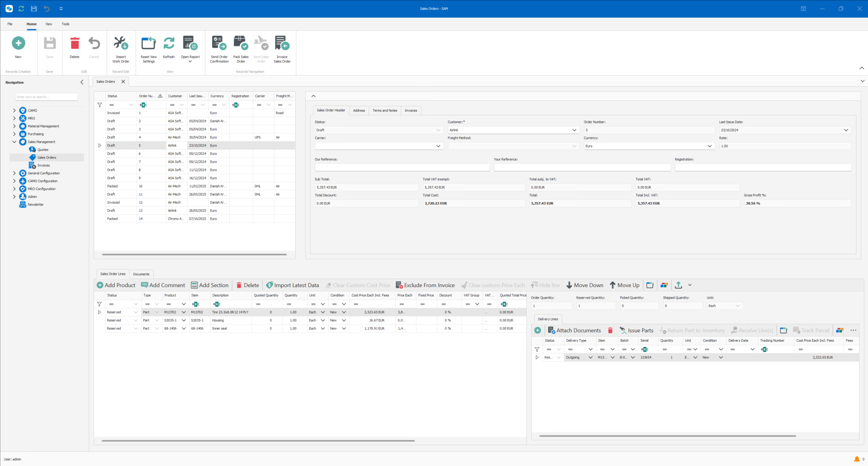This screenshot has height=466, width=868.
Task: Click notification bell in status bar
Action: click(x=857, y=459)
